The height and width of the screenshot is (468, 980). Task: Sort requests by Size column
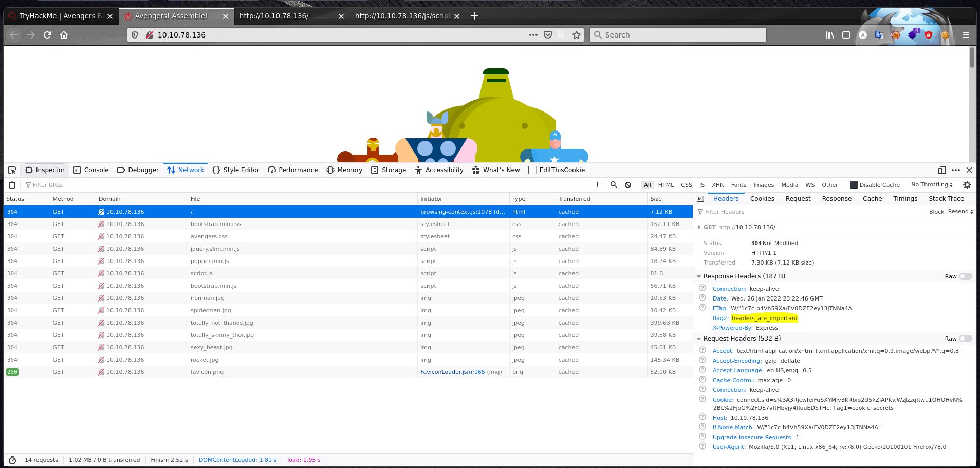coord(670,199)
